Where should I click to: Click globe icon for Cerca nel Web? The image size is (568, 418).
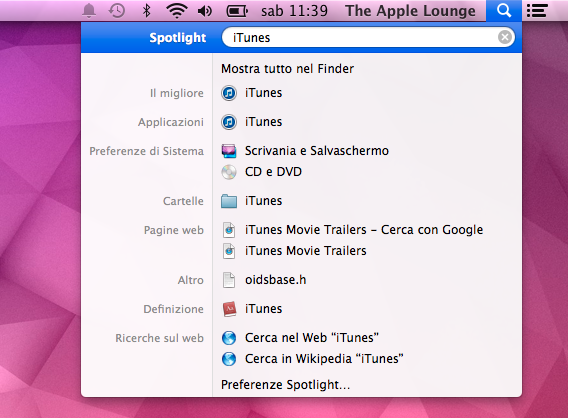tap(229, 338)
